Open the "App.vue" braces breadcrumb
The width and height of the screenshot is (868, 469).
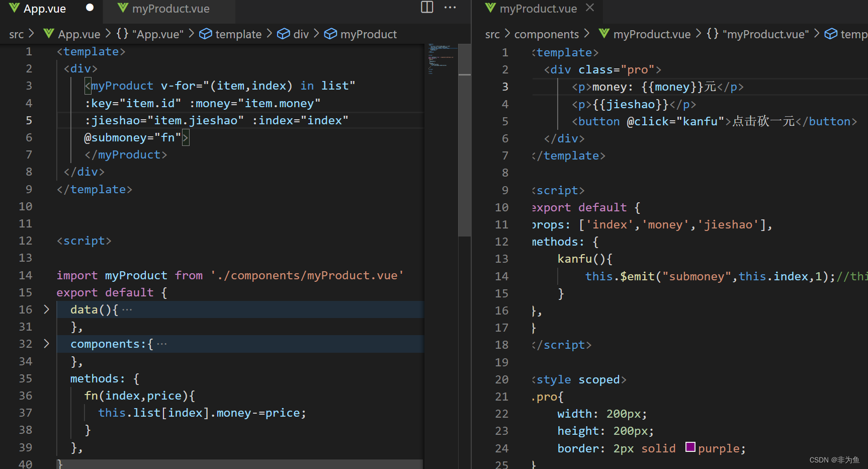tap(150, 34)
